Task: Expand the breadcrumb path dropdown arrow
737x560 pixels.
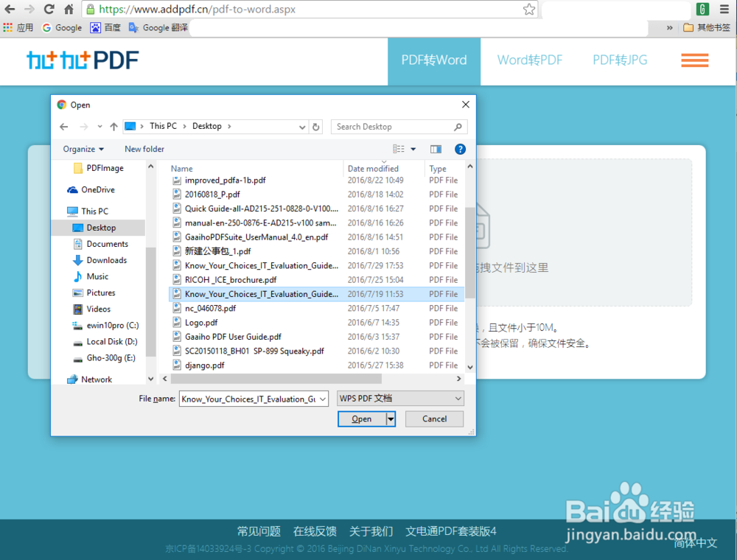Action: click(302, 127)
